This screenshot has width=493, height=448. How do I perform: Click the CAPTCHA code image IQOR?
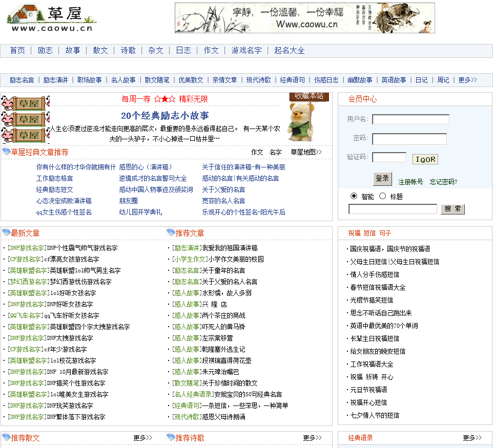[x=425, y=160]
